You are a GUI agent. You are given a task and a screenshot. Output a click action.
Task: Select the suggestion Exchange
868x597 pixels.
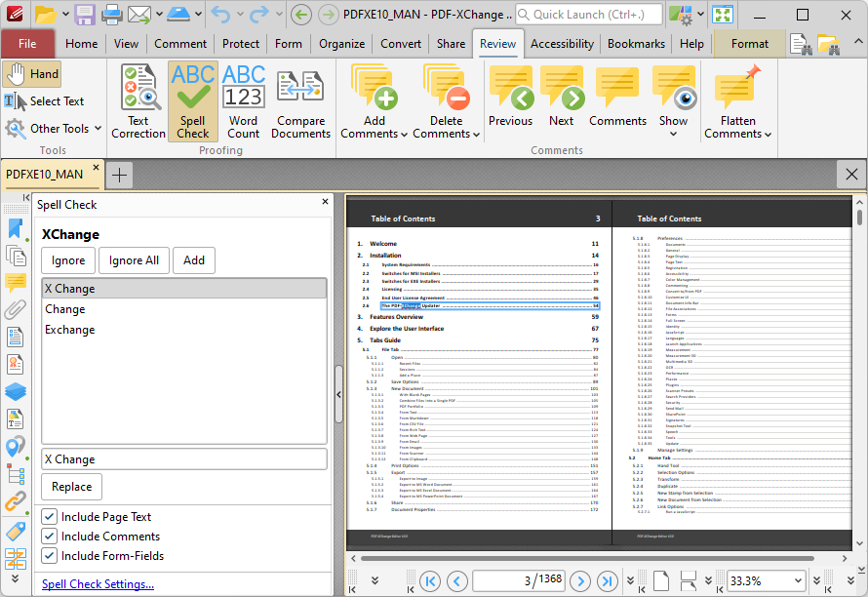tap(183, 330)
